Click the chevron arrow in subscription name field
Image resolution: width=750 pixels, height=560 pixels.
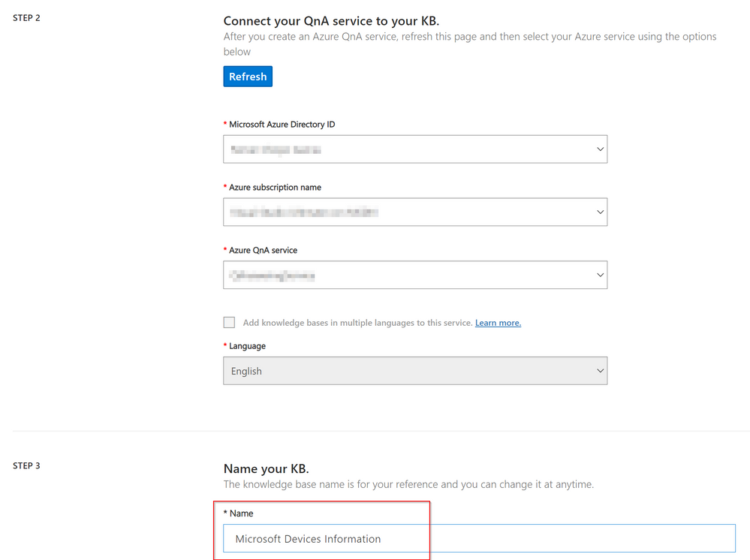pos(600,212)
